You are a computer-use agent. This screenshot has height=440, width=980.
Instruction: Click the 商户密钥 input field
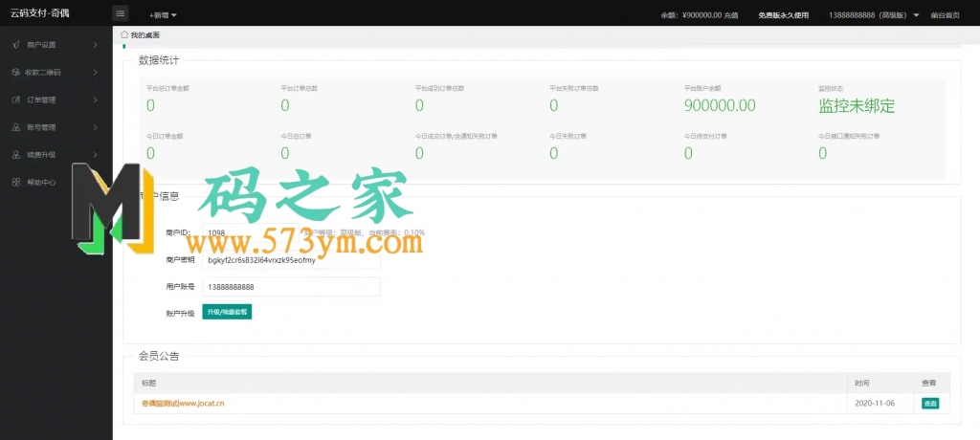[291, 259]
